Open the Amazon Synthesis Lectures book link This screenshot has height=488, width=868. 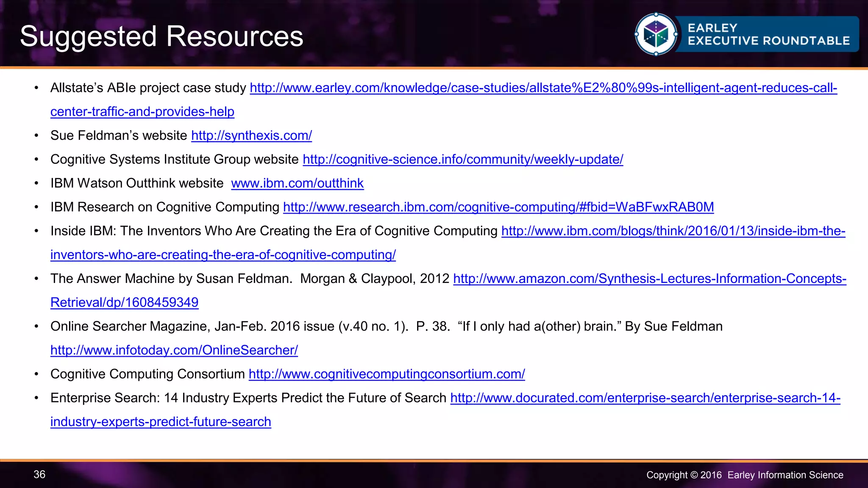pos(650,279)
